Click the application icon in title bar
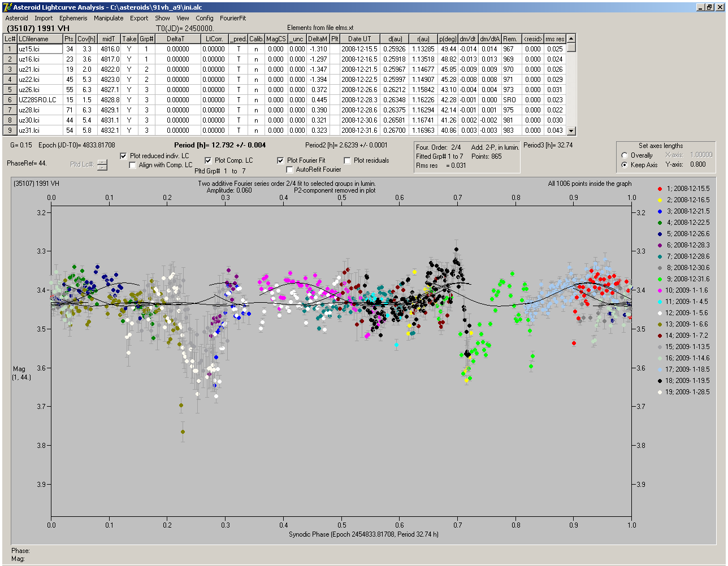Image resolution: width=728 pixels, height=566 pixels. [x=7, y=7]
